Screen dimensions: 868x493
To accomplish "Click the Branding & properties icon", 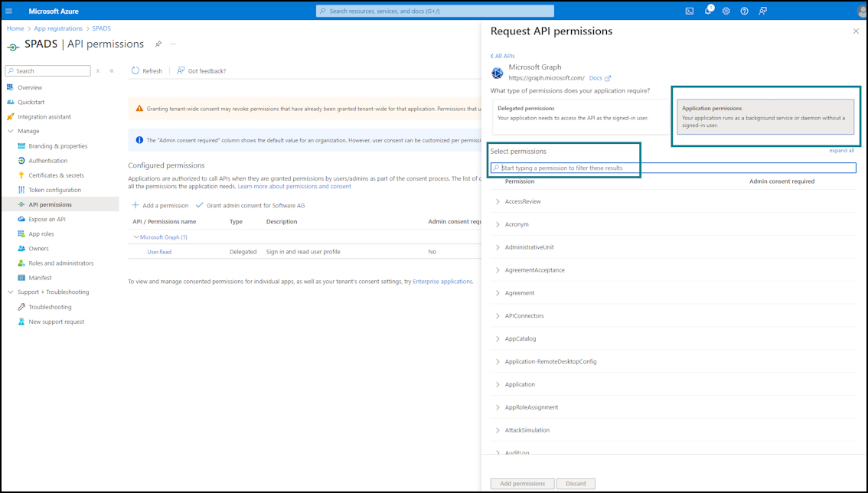I will [21, 146].
